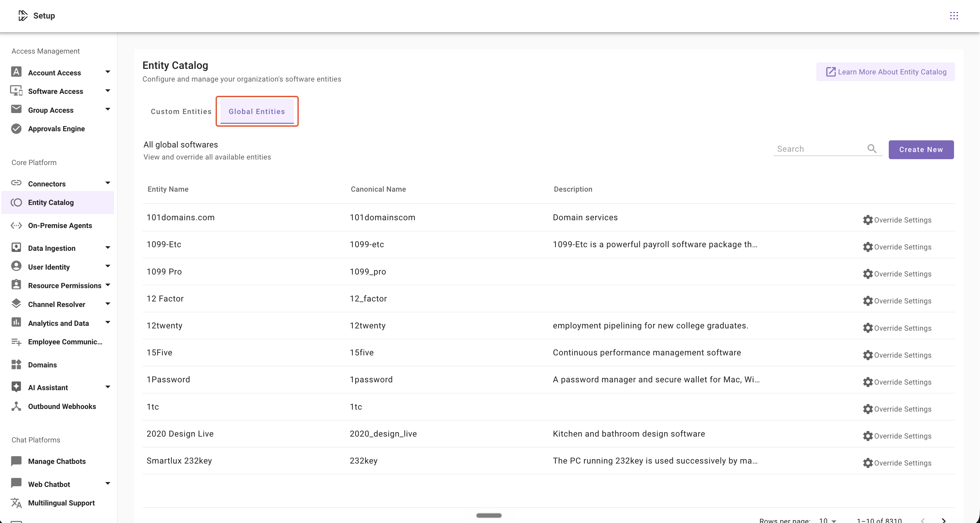Click the Manage Chatbots chat icon
This screenshot has width=980, height=523.
pyautogui.click(x=16, y=461)
